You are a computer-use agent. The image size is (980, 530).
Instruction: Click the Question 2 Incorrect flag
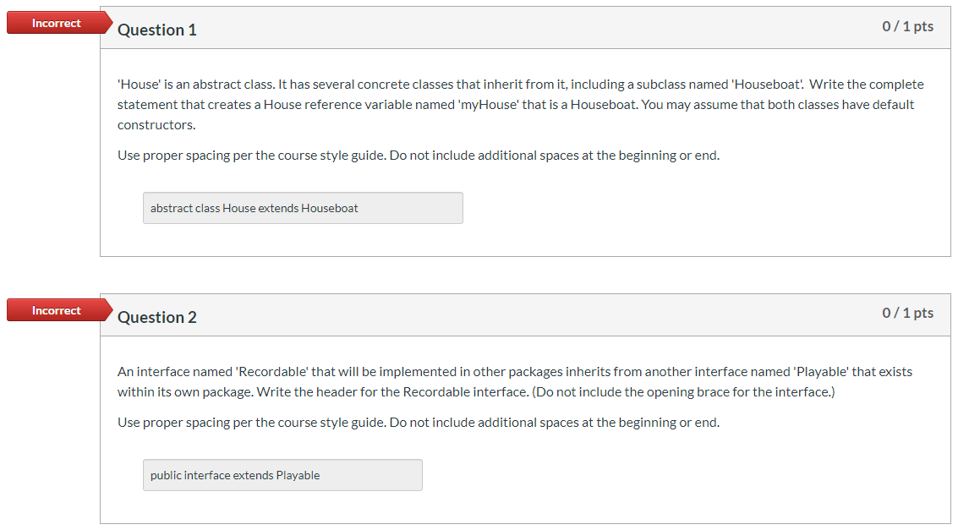click(x=58, y=310)
